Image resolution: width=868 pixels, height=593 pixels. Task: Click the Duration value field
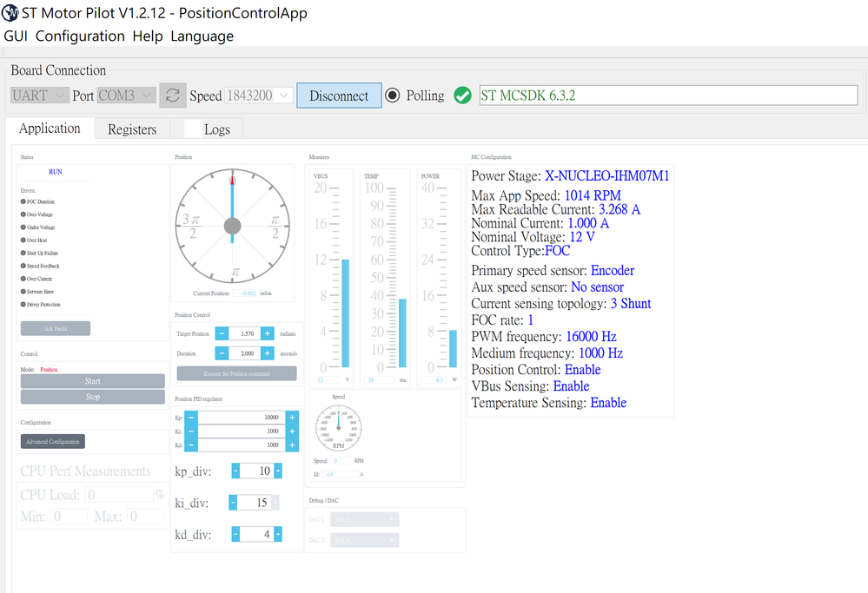(x=244, y=353)
